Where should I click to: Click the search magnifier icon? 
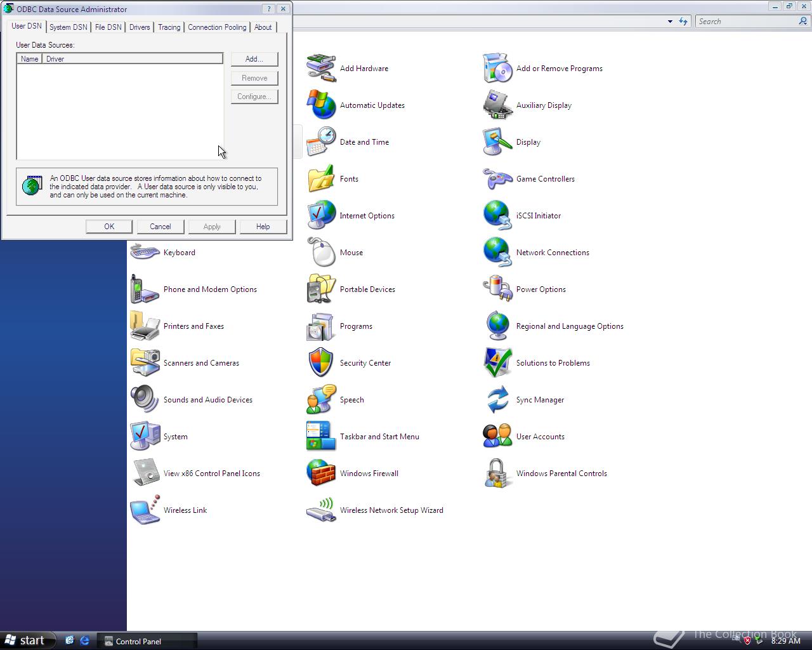[803, 21]
